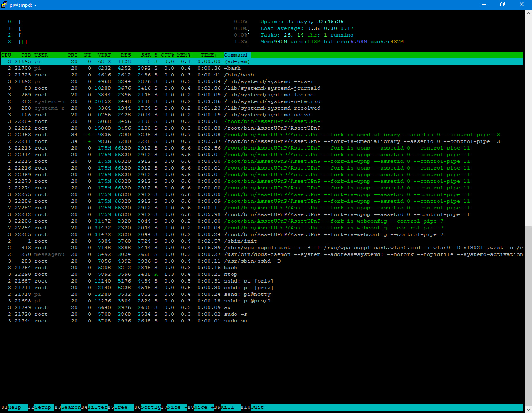
Task: Select the /usr/sbin/sshd -D row
Action: (x=262, y=261)
